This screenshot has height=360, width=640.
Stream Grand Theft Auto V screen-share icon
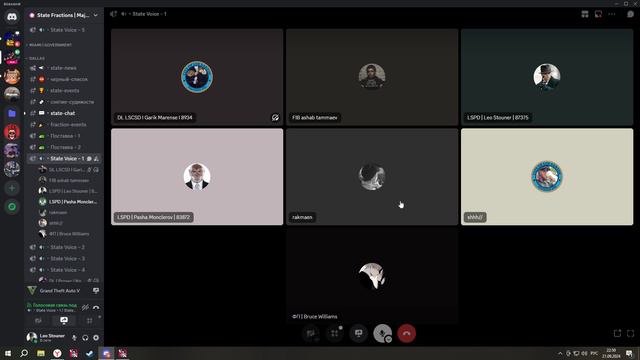pos(96,291)
